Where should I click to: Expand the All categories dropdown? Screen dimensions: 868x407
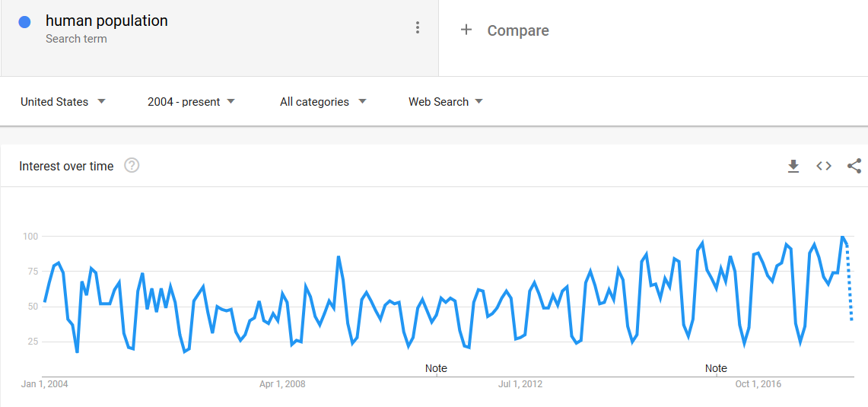(x=323, y=102)
